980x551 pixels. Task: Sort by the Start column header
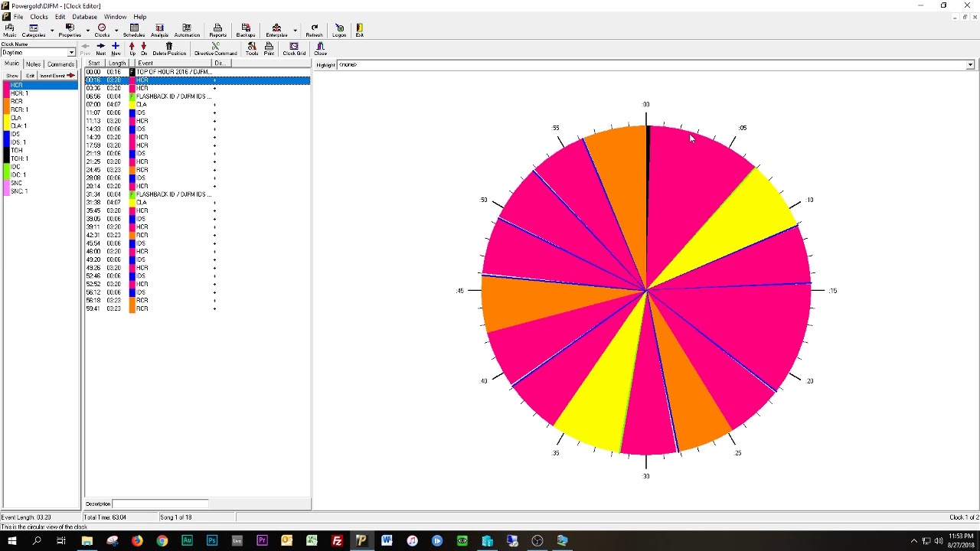click(95, 64)
